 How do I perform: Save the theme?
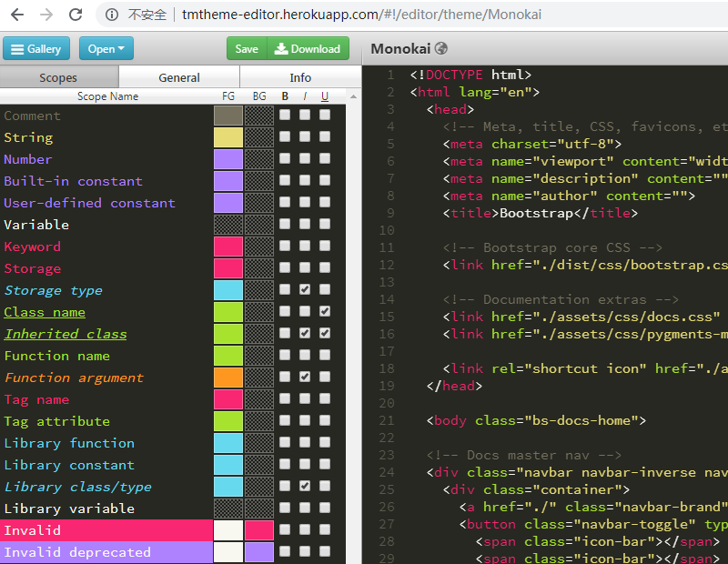coord(247,49)
